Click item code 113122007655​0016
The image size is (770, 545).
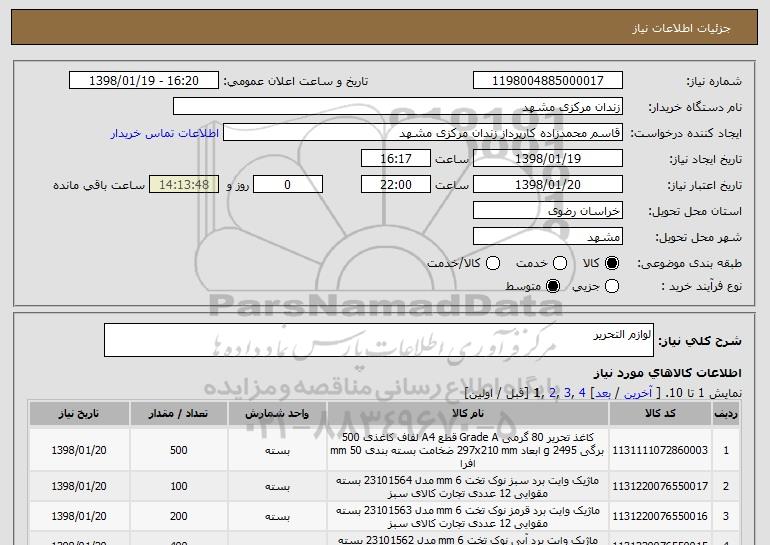(x=660, y=516)
